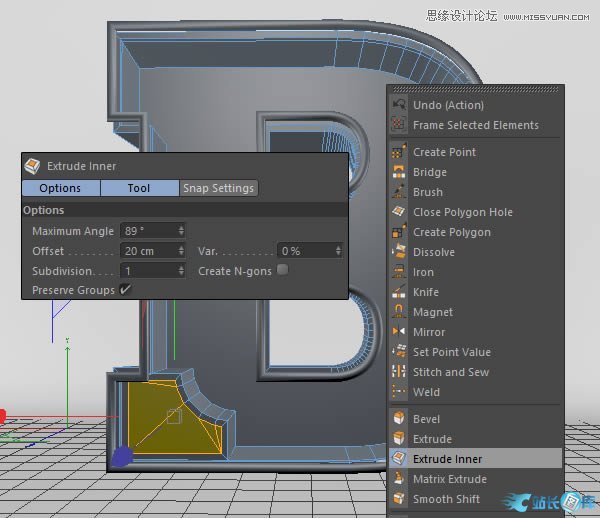
Task: Click the Mirror tool icon
Action: (x=399, y=332)
